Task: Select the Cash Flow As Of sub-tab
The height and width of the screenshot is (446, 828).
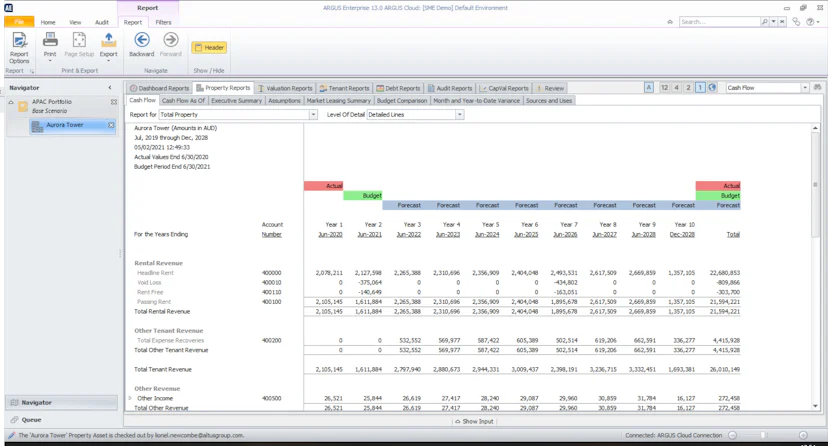Action: click(183, 100)
